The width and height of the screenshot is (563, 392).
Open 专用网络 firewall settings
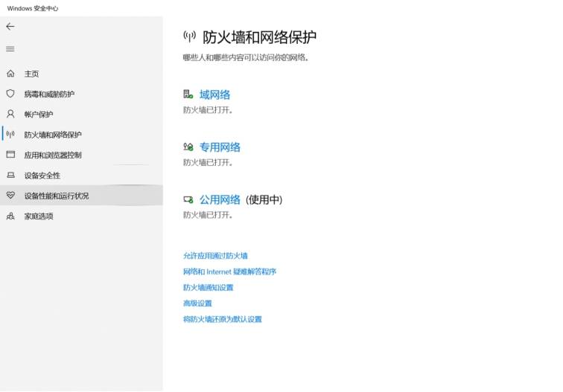click(x=220, y=147)
